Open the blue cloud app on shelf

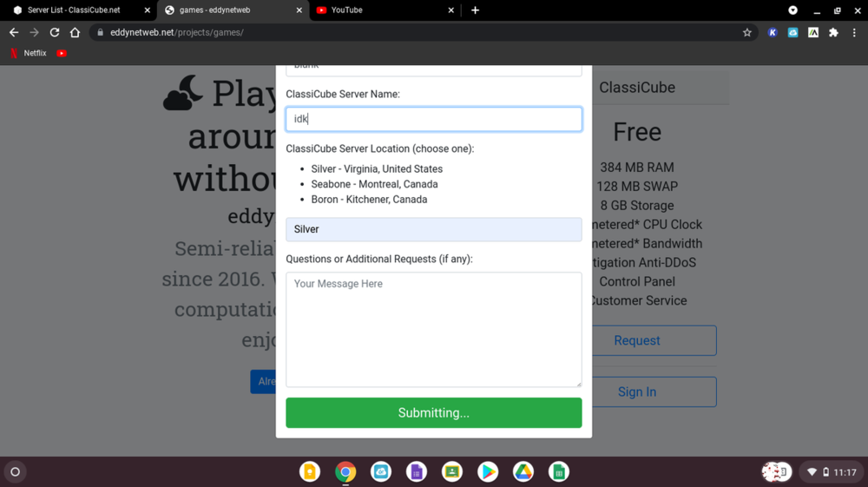point(381,472)
